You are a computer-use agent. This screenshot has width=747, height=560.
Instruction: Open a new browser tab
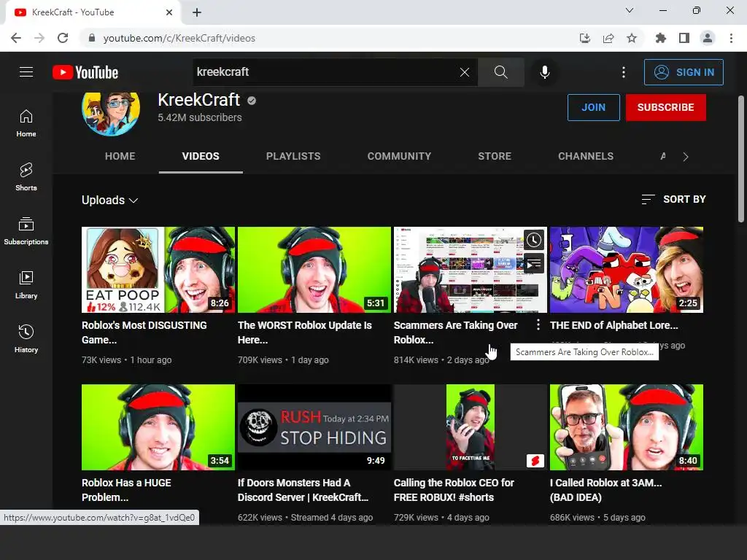197,12
